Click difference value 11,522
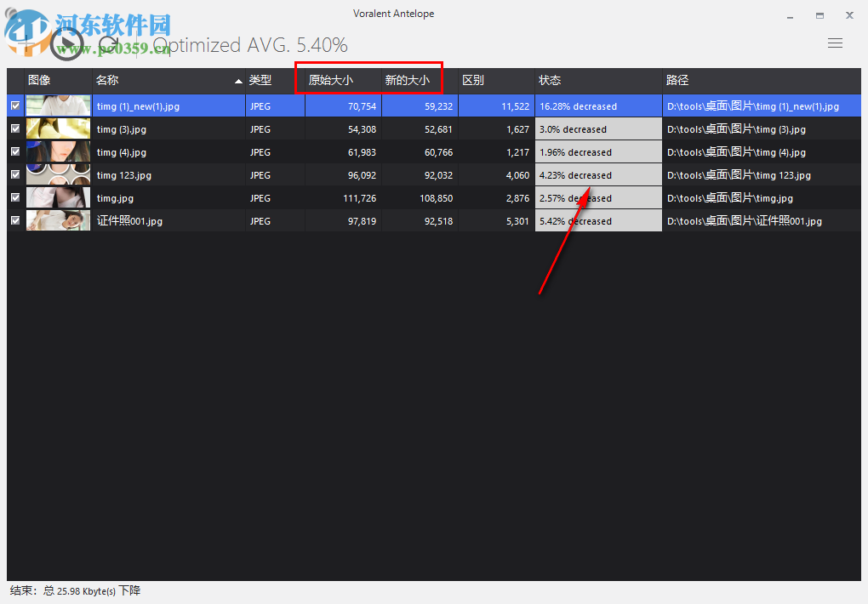Image resolution: width=868 pixels, height=604 pixels. pos(516,106)
